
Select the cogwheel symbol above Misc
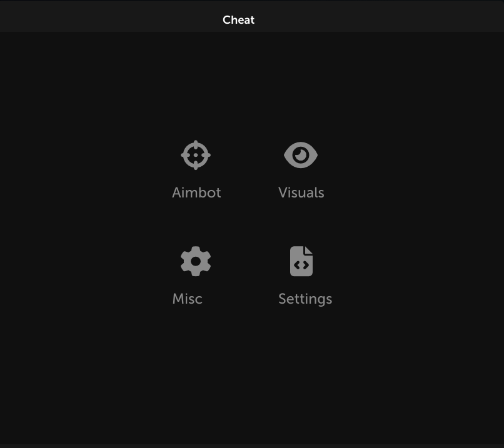[x=196, y=261]
